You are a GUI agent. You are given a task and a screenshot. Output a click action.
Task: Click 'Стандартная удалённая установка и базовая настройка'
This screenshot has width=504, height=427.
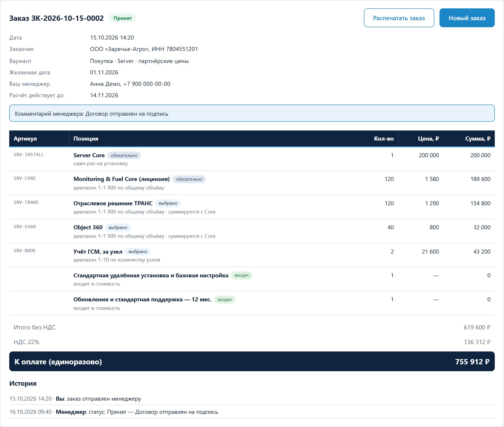click(x=151, y=275)
